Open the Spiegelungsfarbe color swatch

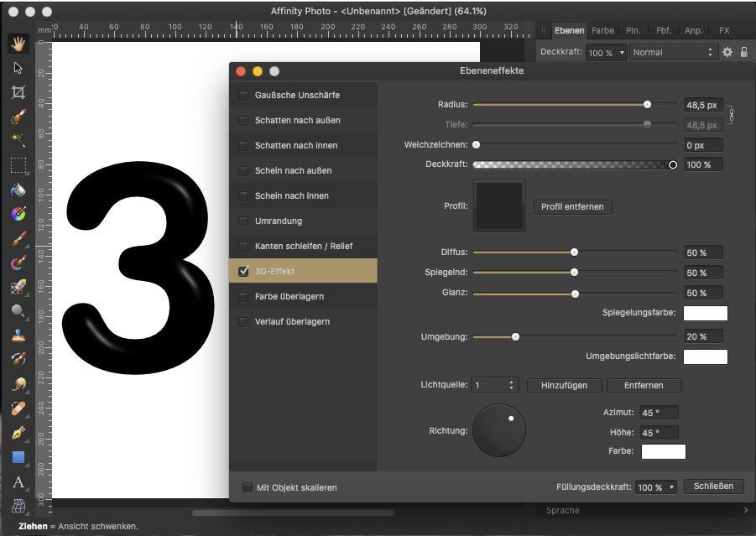[706, 313]
